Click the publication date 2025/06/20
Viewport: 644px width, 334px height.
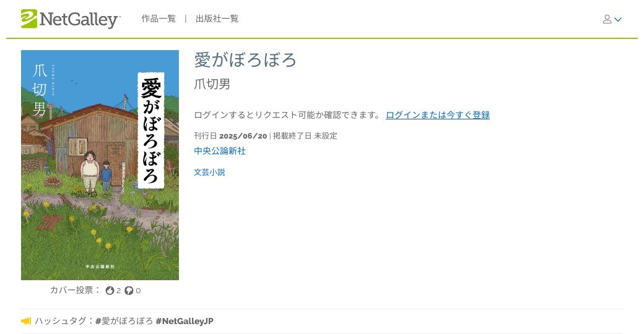[243, 136]
